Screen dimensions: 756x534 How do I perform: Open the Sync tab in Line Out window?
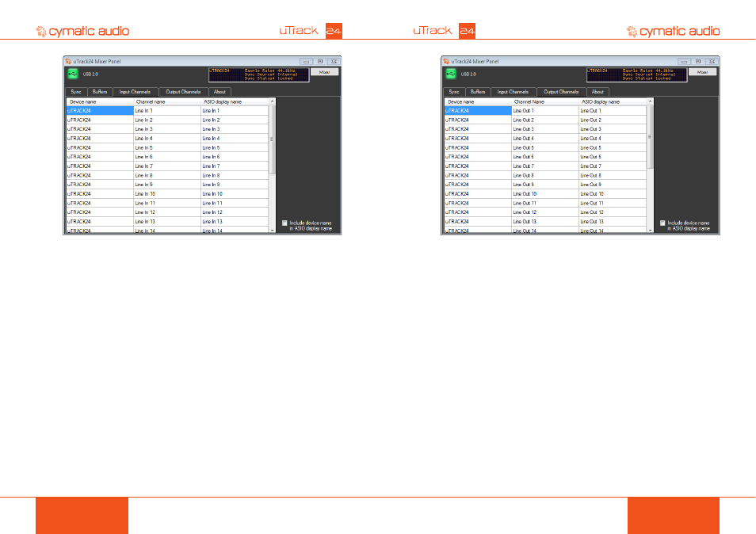coord(454,92)
